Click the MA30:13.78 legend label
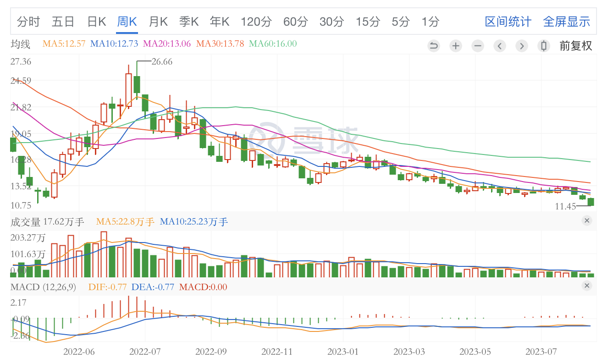The image size is (608, 364). click(x=220, y=44)
